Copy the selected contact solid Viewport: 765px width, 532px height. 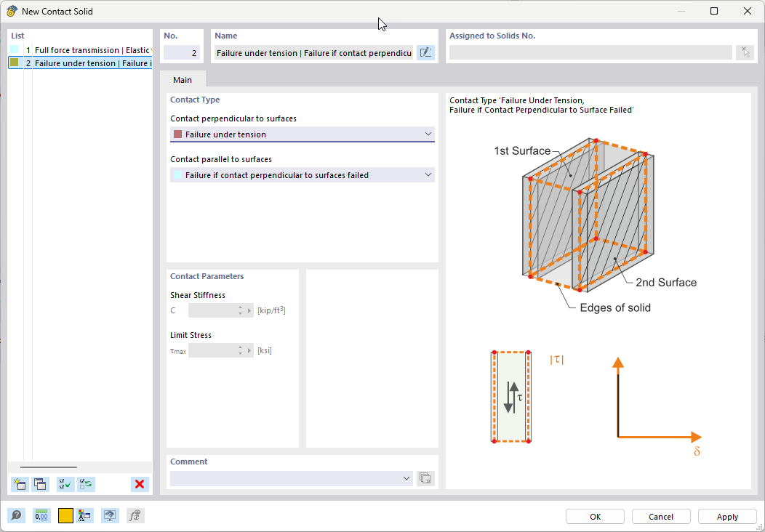coord(40,484)
